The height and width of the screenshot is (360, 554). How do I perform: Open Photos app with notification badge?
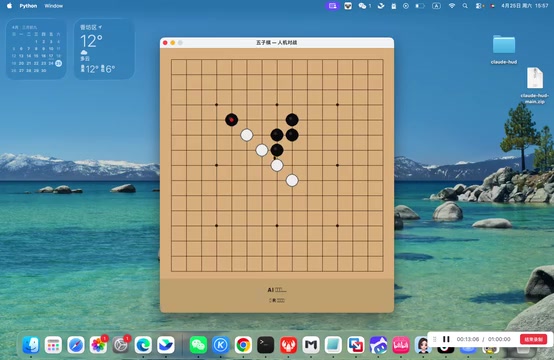98,345
